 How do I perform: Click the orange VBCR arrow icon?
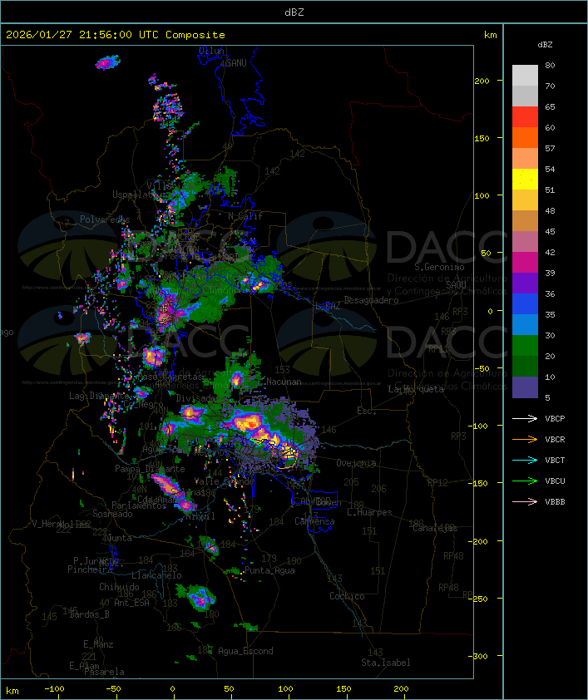pos(525,439)
